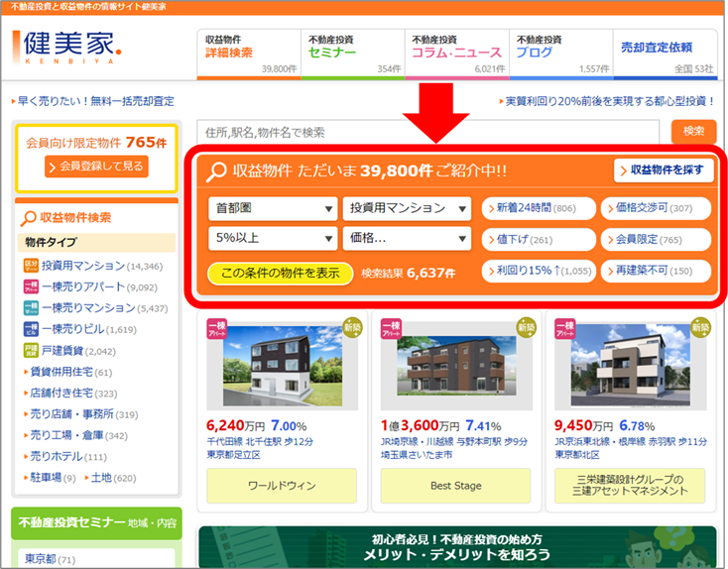Viewport: 728px width, 569px height.
Task: Click 会員登録して見る button
Action: click(x=96, y=167)
